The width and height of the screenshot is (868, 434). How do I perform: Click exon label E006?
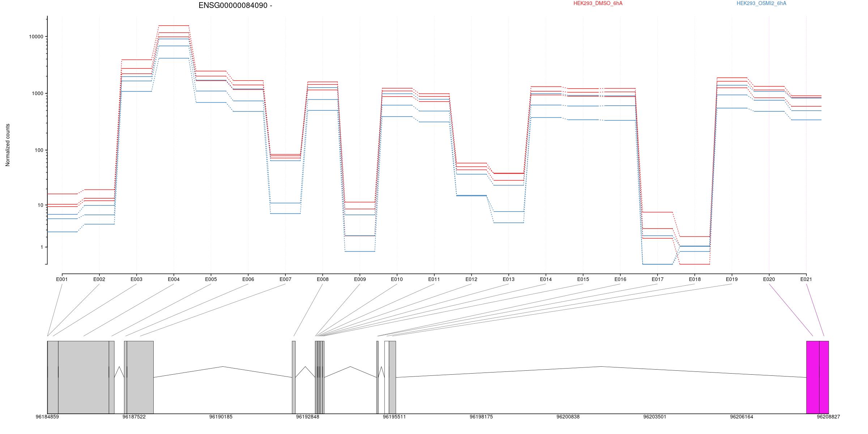pos(248,279)
